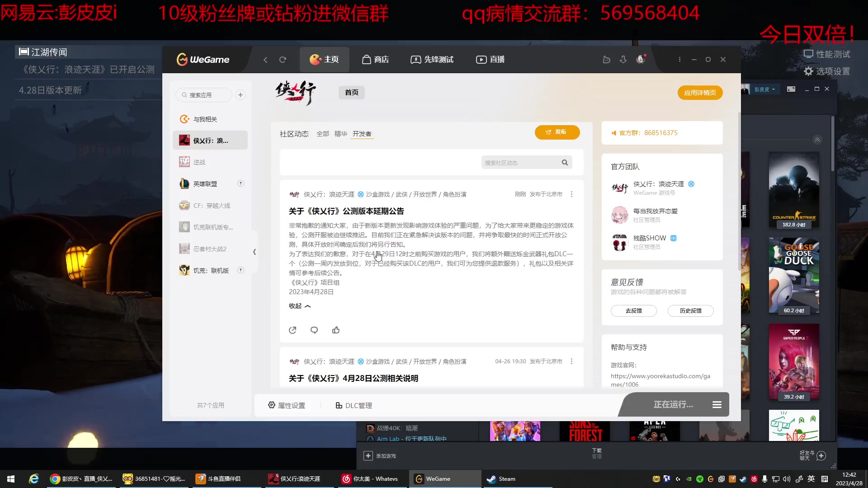The image size is (868, 488).
Task: Open the menu next to 正在运行
Action: [717, 404]
